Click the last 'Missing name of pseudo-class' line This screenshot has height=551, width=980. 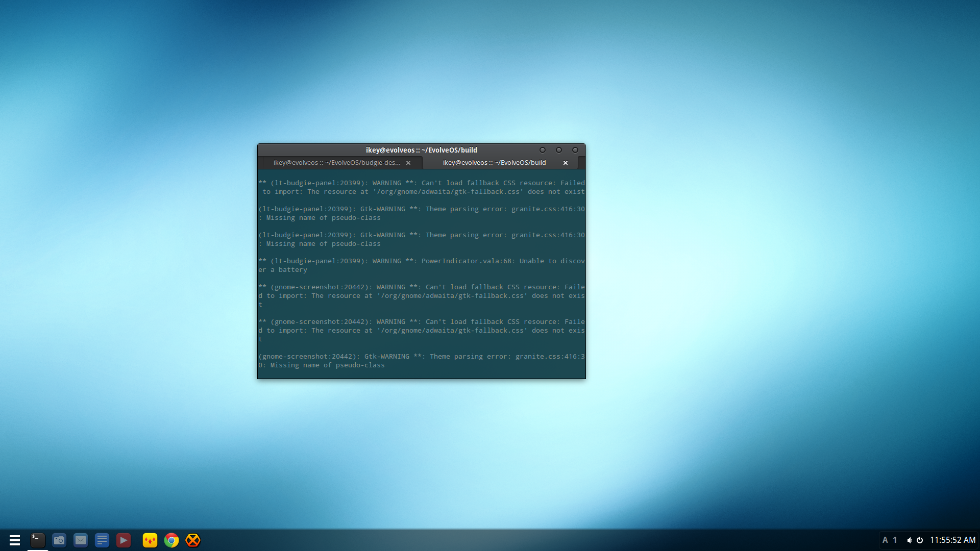pos(322,365)
